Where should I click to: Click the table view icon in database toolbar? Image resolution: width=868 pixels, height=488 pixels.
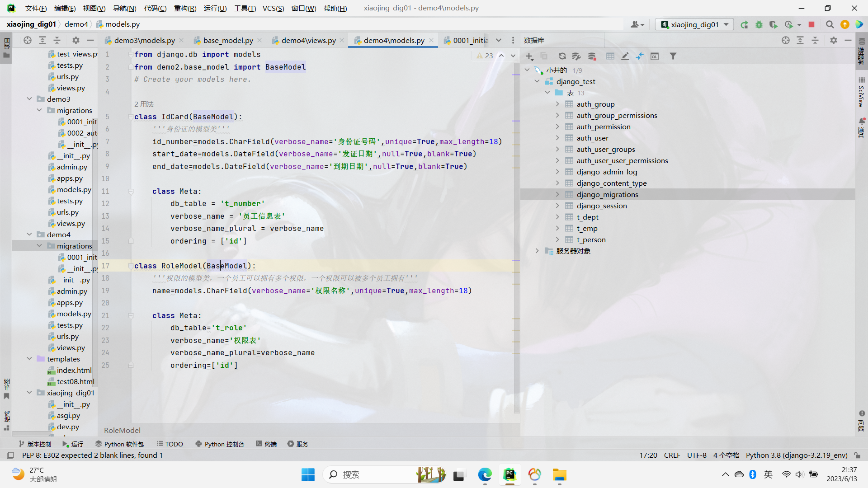(610, 56)
